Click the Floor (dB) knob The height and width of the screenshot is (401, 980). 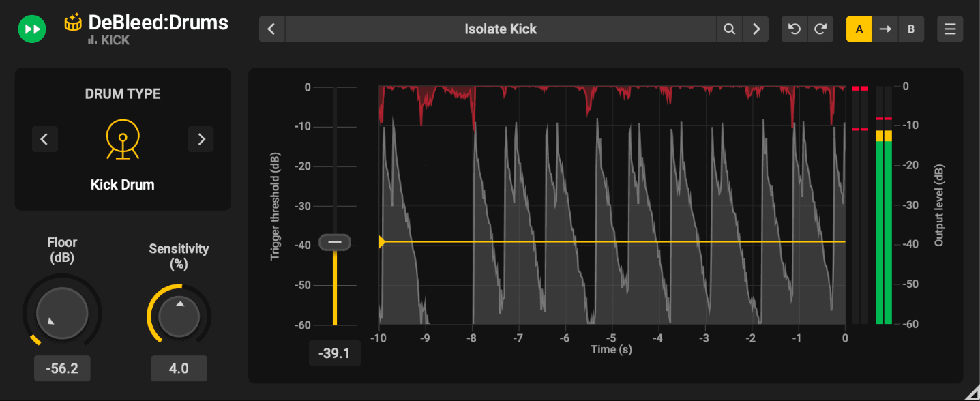[x=62, y=314]
